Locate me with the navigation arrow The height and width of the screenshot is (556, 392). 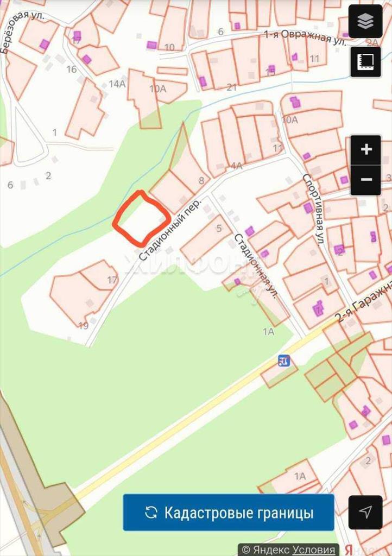click(365, 513)
